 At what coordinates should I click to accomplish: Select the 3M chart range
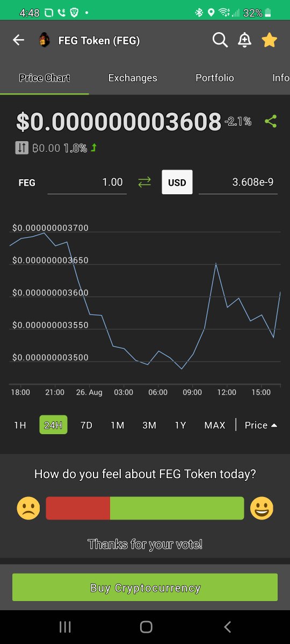tap(149, 425)
